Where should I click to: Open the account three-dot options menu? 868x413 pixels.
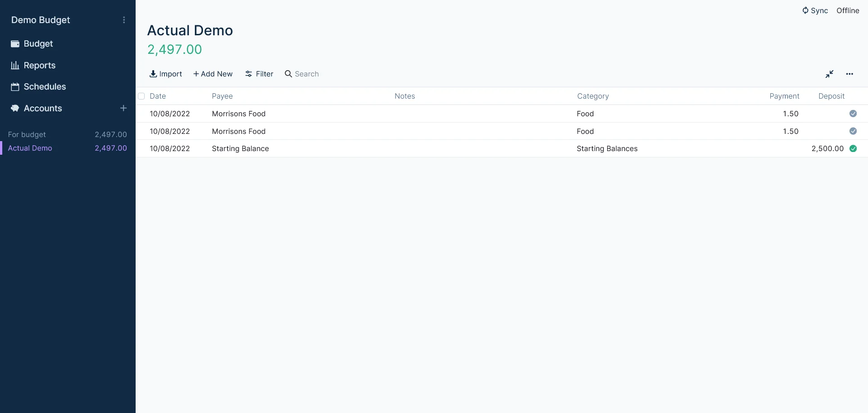coord(849,74)
